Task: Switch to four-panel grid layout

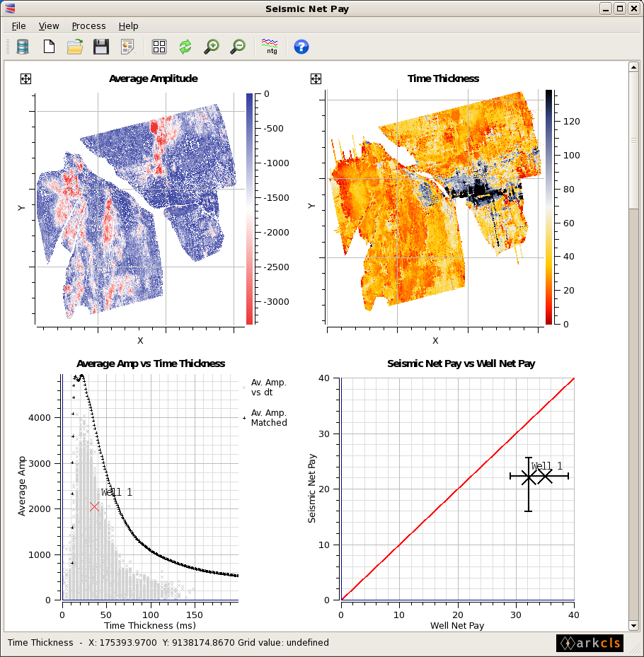Action: [x=159, y=47]
